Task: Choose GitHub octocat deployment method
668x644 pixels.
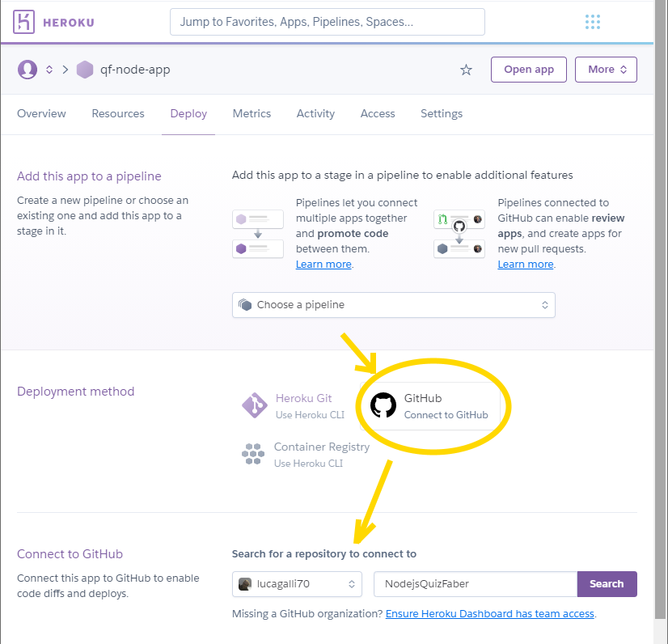Action: [x=383, y=405]
